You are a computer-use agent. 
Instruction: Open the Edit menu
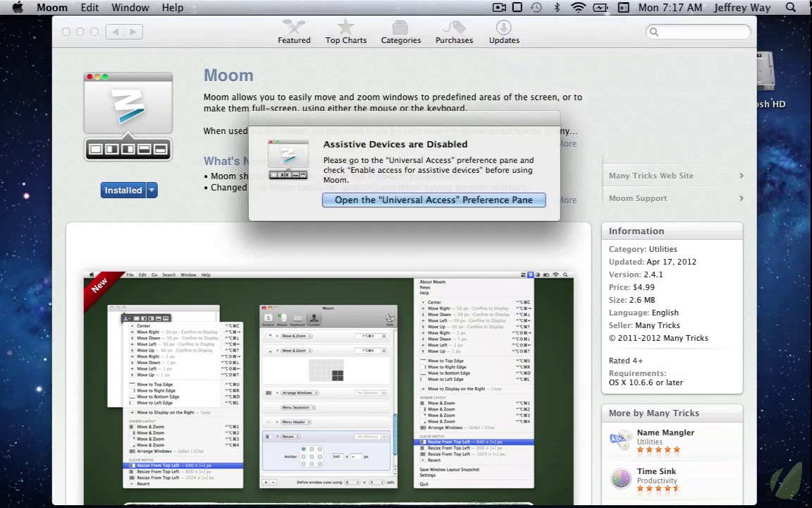(90, 8)
